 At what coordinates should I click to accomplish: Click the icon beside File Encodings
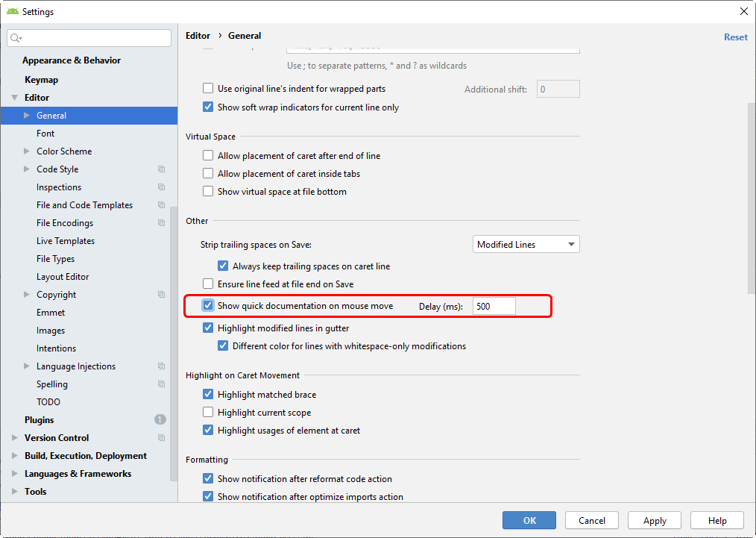161,222
